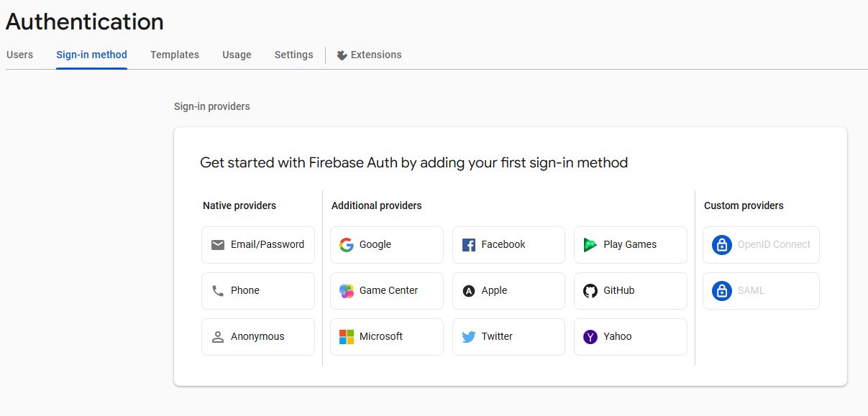The height and width of the screenshot is (416, 868).
Task: Go to the Usage tab
Action: 237,55
